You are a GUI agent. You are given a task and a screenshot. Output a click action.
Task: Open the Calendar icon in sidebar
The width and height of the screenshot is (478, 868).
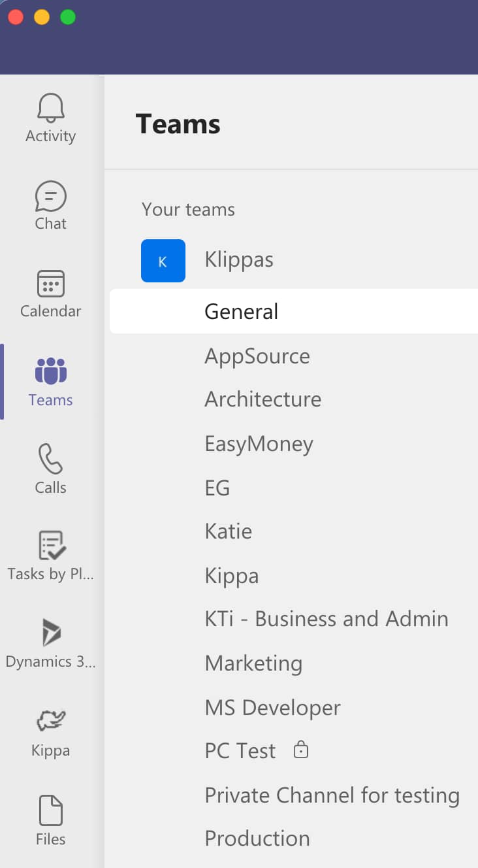tap(50, 284)
